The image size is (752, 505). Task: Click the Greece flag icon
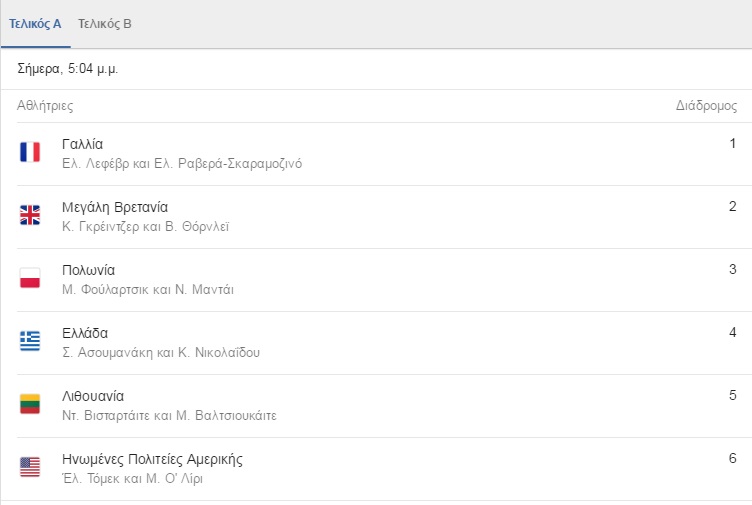30,341
